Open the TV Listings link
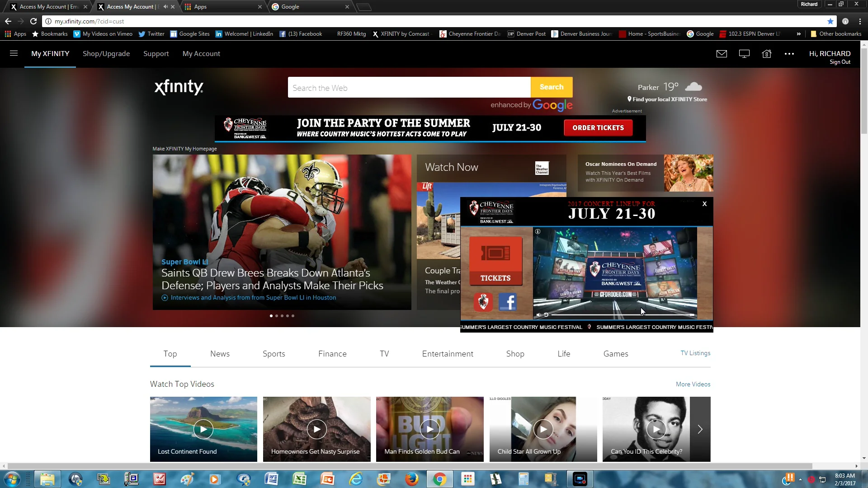 coord(695,353)
